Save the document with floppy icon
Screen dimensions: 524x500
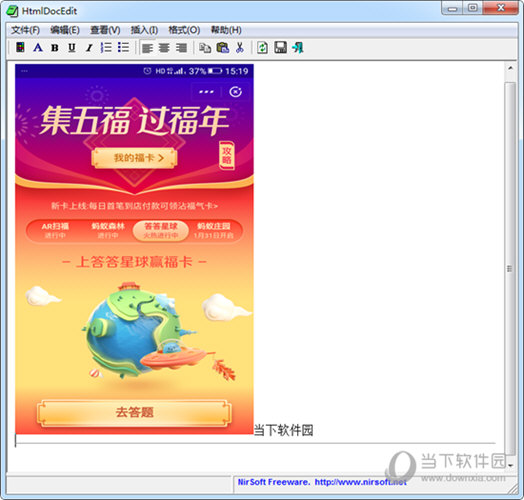280,48
